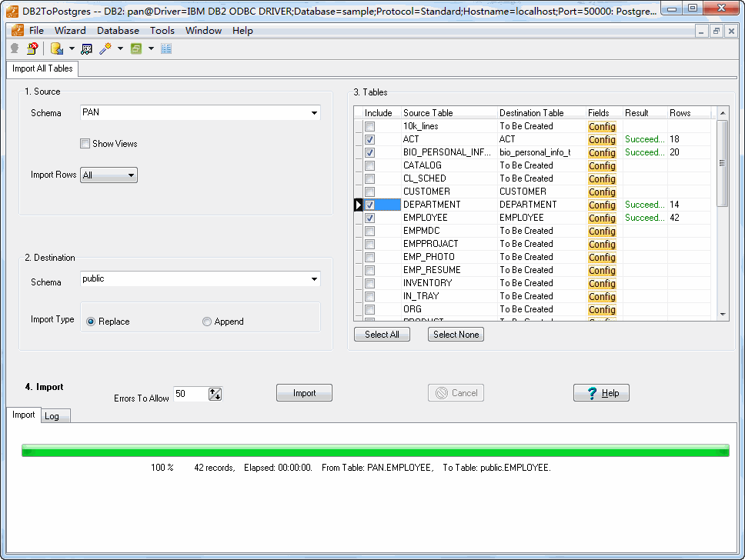Image resolution: width=745 pixels, height=560 pixels.
Task: Click the blue list view toolbar icon
Action: [x=165, y=48]
